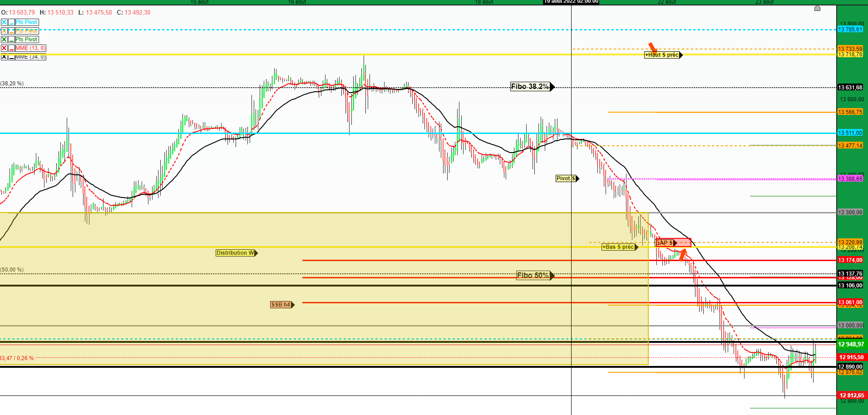Remove the green Pts Pivot indicator with X
This screenshot has height=415, width=868.
pos(4,40)
